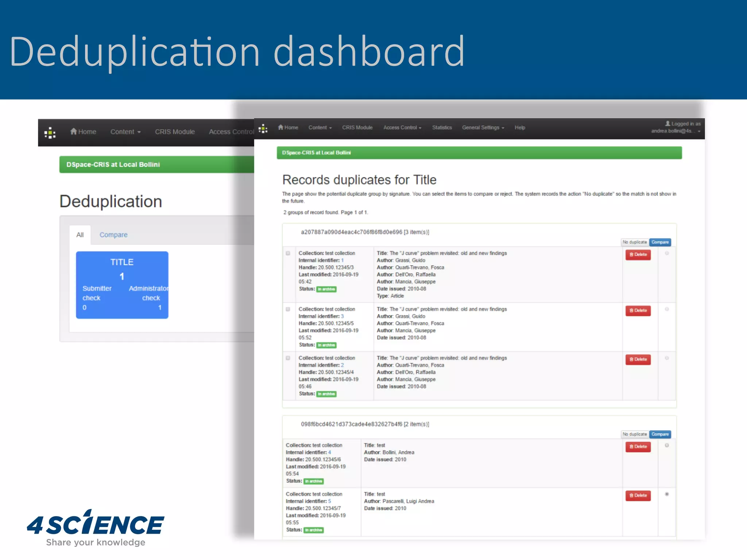Open the blue TITLE deduplication tile
The image size is (747, 560).
(x=122, y=285)
